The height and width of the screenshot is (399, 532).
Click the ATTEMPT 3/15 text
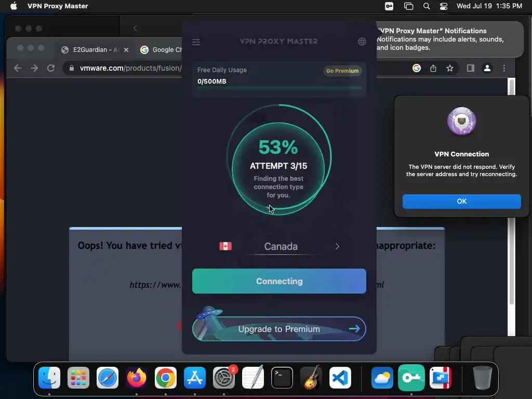(278, 166)
